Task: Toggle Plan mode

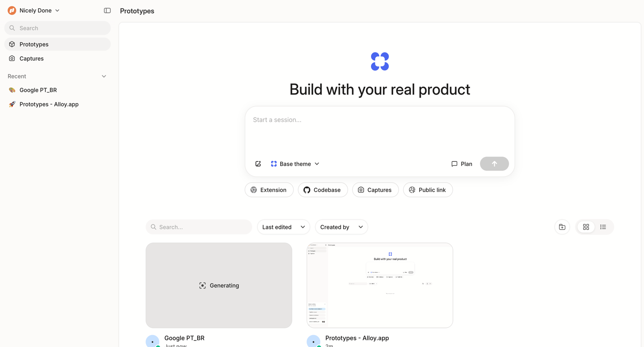Action: tap(462, 164)
